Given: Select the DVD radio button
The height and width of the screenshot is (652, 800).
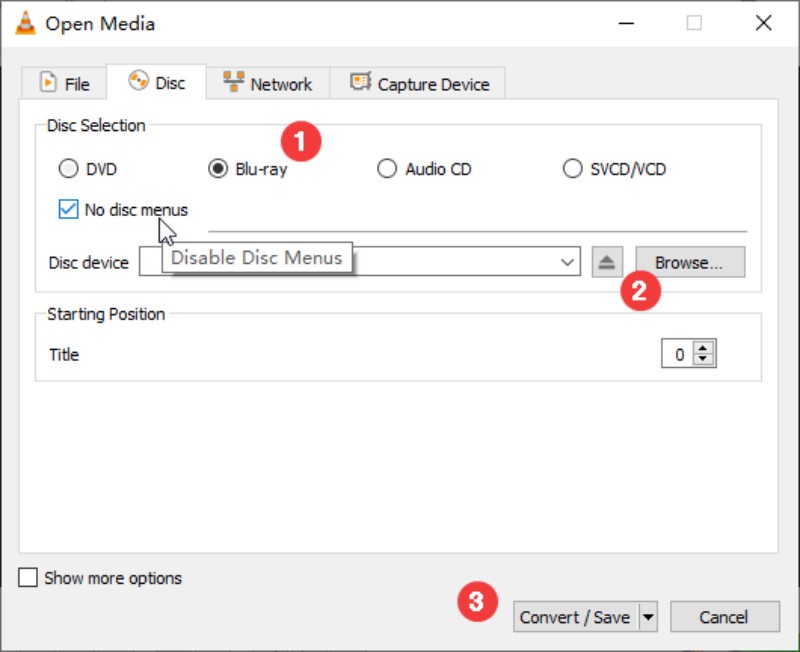Looking at the screenshot, I should click(68, 168).
